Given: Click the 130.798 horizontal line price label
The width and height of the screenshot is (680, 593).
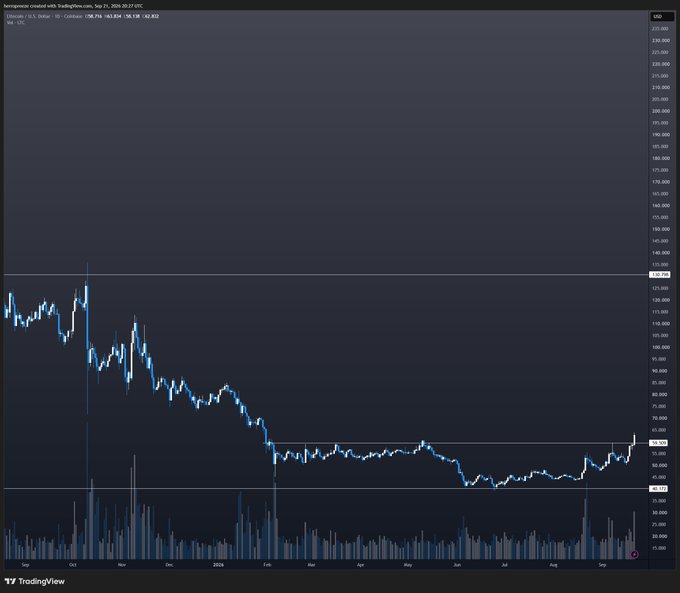Looking at the screenshot, I should [x=660, y=275].
